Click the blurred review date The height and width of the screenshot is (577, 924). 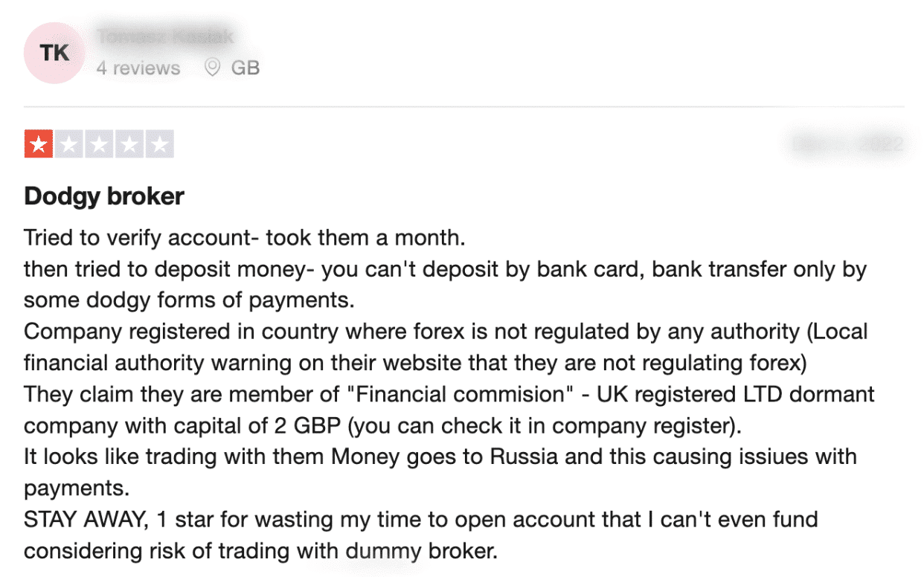pos(847,144)
